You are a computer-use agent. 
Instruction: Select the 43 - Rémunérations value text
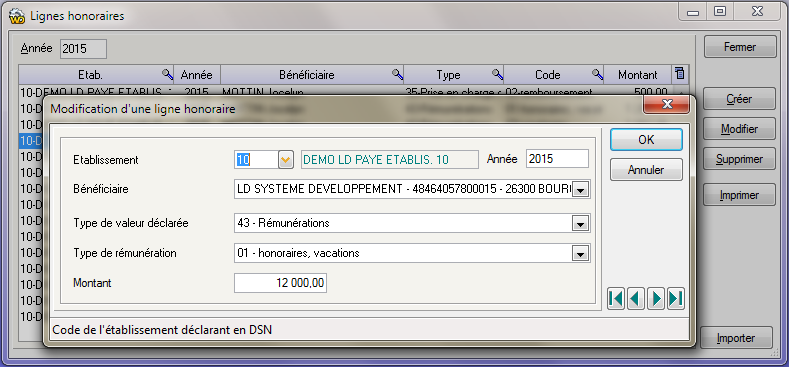click(x=283, y=223)
